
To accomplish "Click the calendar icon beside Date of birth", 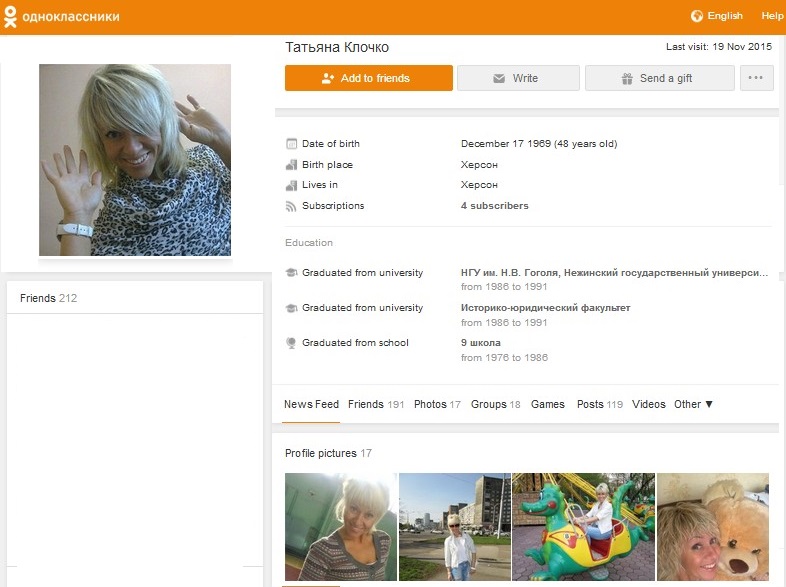I will [291, 144].
